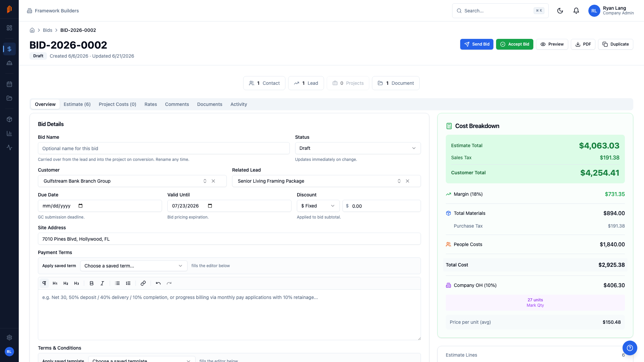644x362 pixels.
Task: Insert link in payment terms editor
Action: pyautogui.click(x=143, y=283)
